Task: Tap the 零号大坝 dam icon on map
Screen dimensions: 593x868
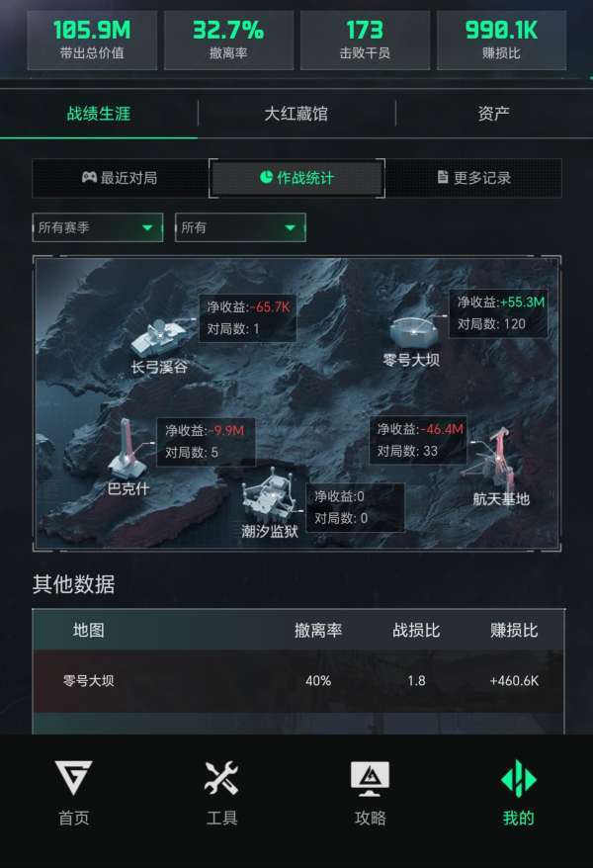Action: click(414, 331)
